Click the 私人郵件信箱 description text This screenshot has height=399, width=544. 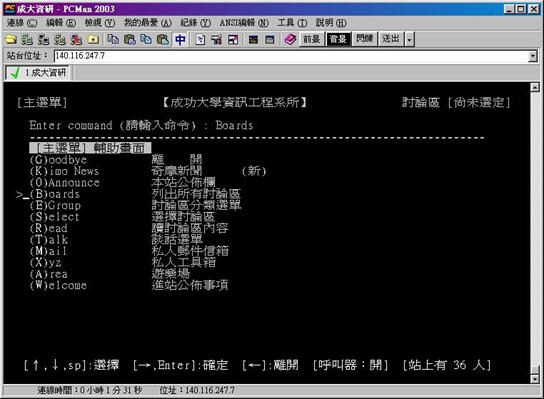(190, 251)
